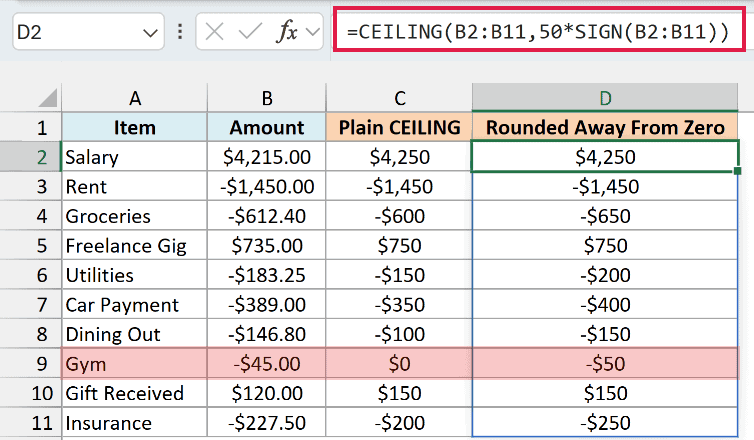Select column B header

point(266,98)
